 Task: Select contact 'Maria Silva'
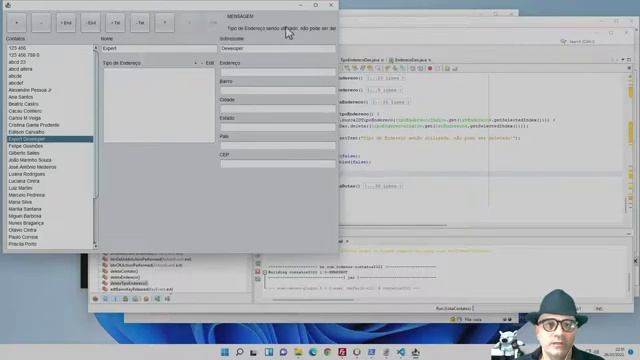click(x=50, y=202)
